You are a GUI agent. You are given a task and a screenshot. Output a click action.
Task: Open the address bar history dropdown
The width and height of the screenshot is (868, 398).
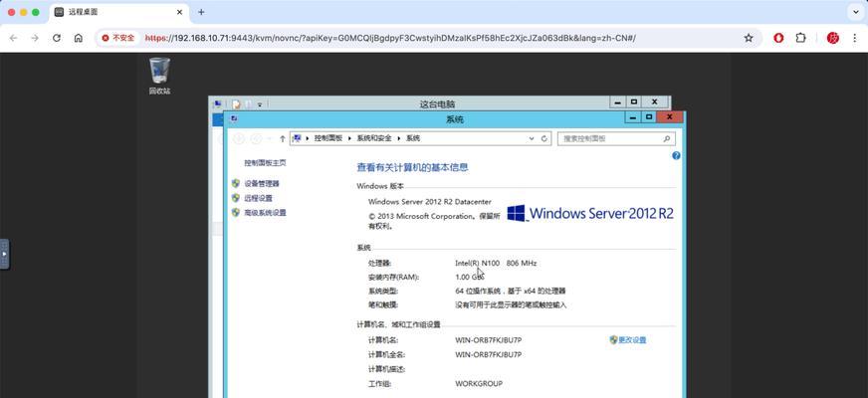[x=532, y=138]
